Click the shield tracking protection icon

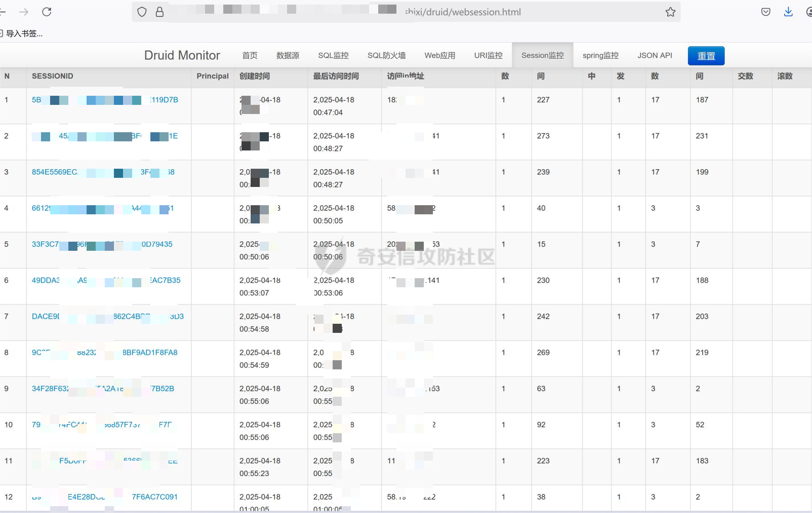pyautogui.click(x=142, y=12)
